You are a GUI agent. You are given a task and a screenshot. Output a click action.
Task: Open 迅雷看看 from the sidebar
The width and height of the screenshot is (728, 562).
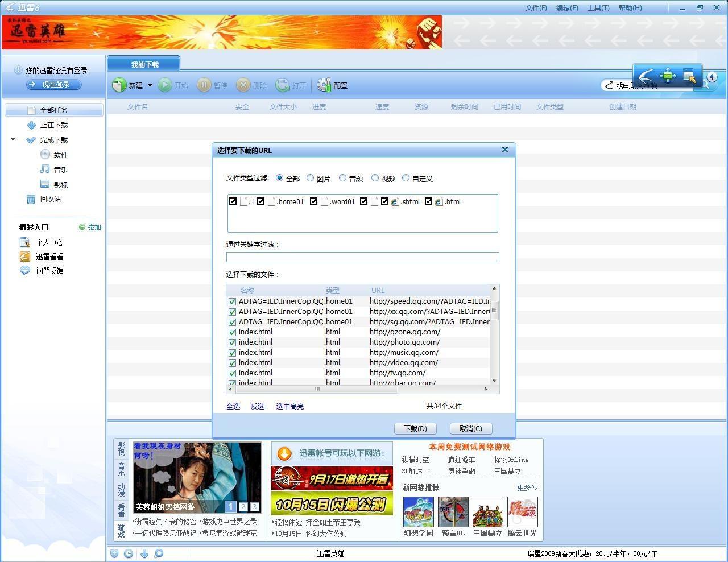click(x=24, y=257)
